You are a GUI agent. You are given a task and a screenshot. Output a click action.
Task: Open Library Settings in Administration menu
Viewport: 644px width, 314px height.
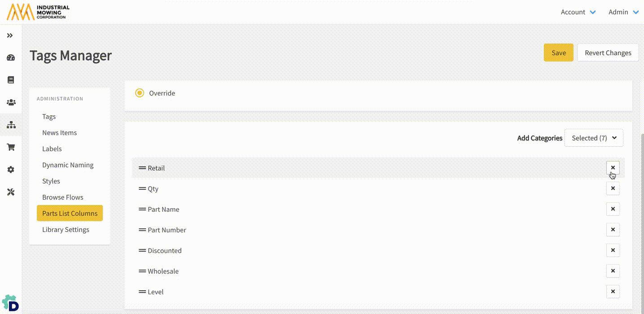coord(66,230)
